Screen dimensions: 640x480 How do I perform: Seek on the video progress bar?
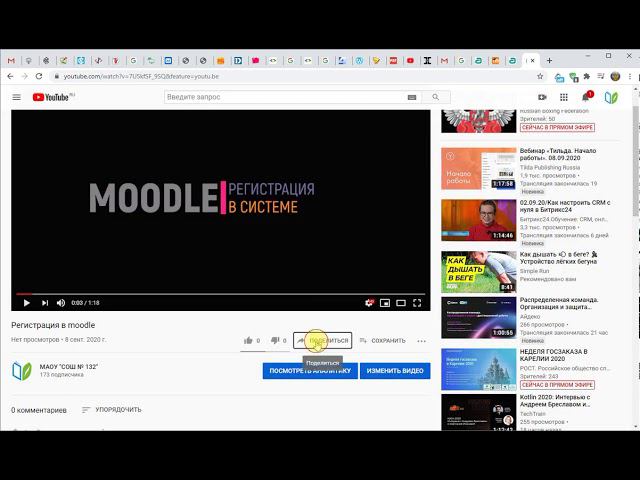coord(220,293)
